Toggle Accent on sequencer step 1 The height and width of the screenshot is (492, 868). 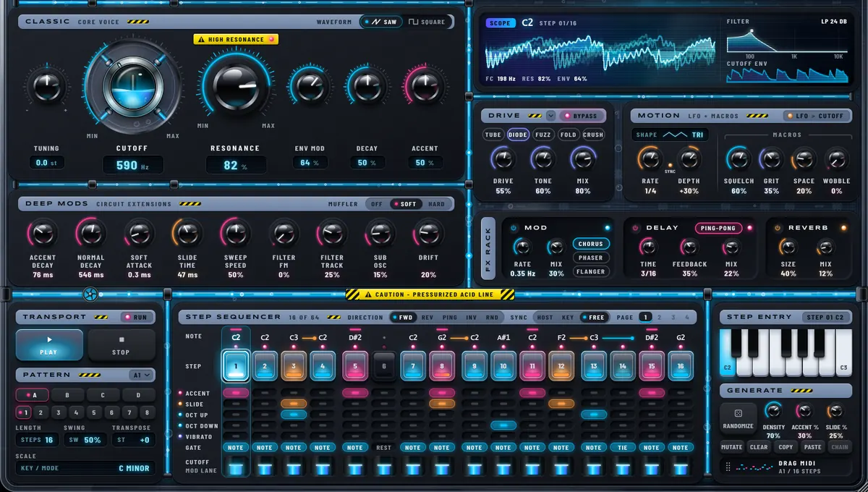pos(236,393)
